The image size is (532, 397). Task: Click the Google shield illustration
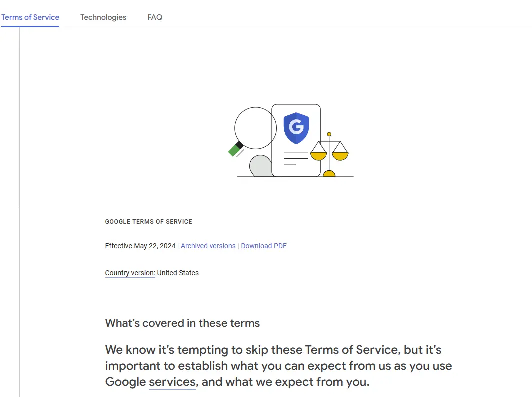[x=296, y=128]
